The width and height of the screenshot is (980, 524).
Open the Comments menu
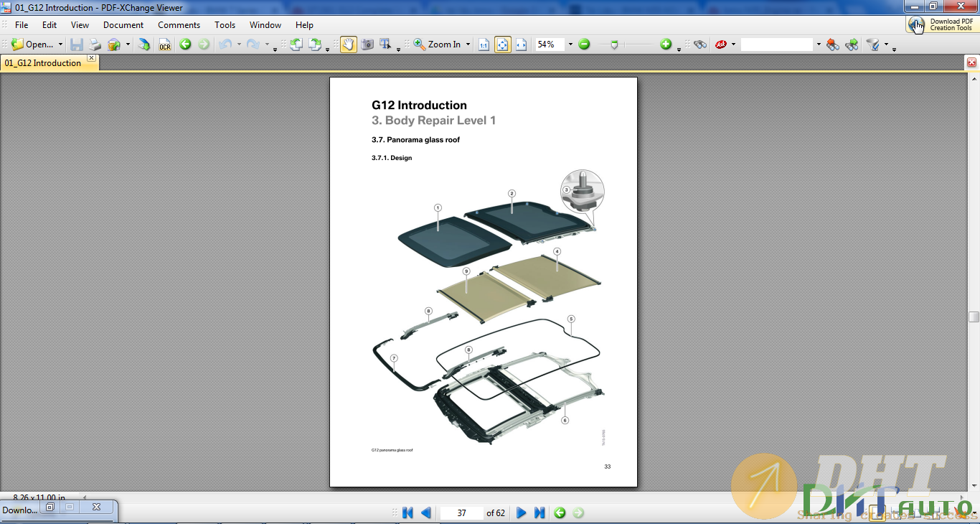tap(179, 24)
